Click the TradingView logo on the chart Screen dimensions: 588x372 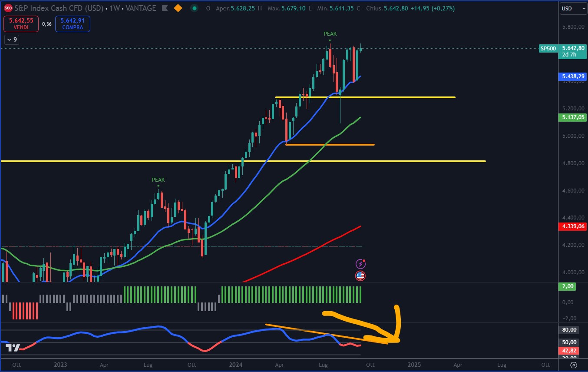click(x=13, y=347)
